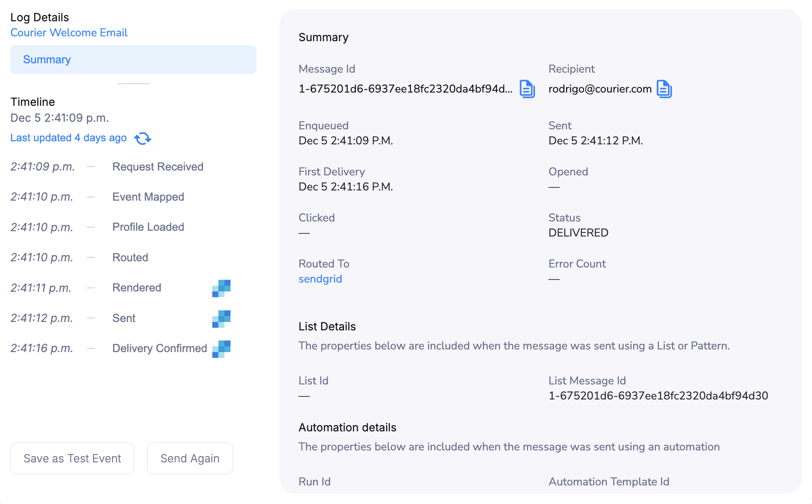This screenshot has height=504, width=812.
Task: Click Last updated 4 days ago
Action: point(68,138)
